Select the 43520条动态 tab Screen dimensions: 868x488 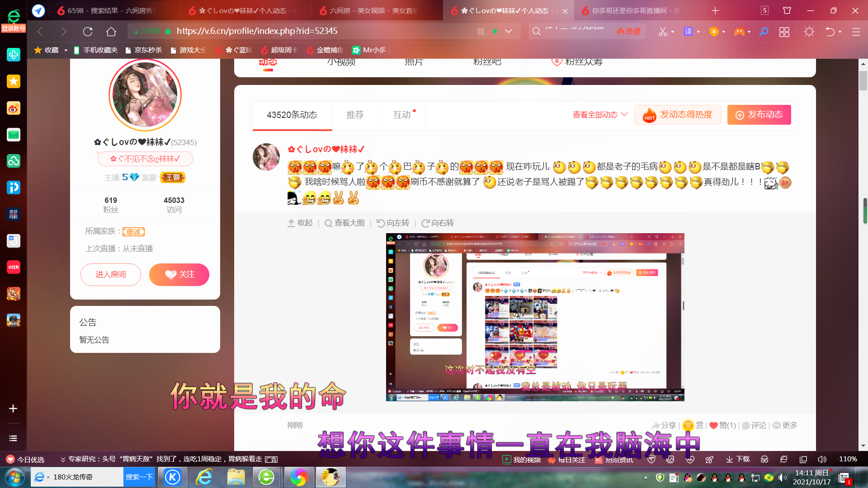[292, 115]
